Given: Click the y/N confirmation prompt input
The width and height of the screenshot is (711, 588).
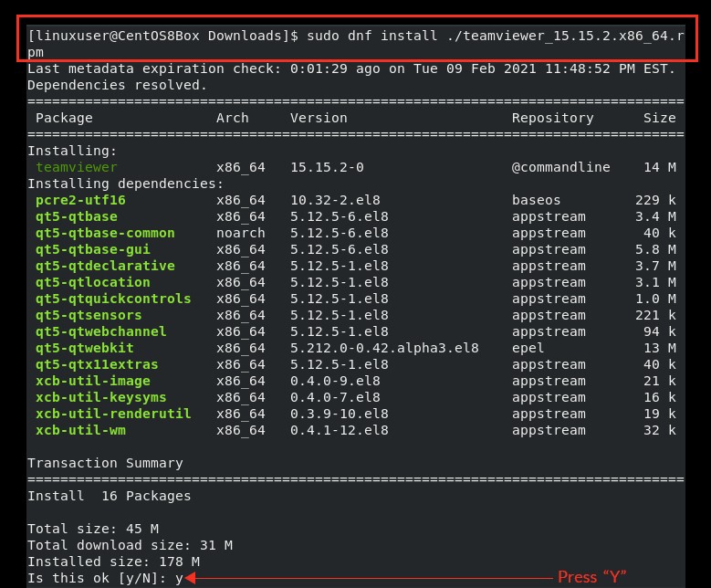Looking at the screenshot, I should 180,578.
